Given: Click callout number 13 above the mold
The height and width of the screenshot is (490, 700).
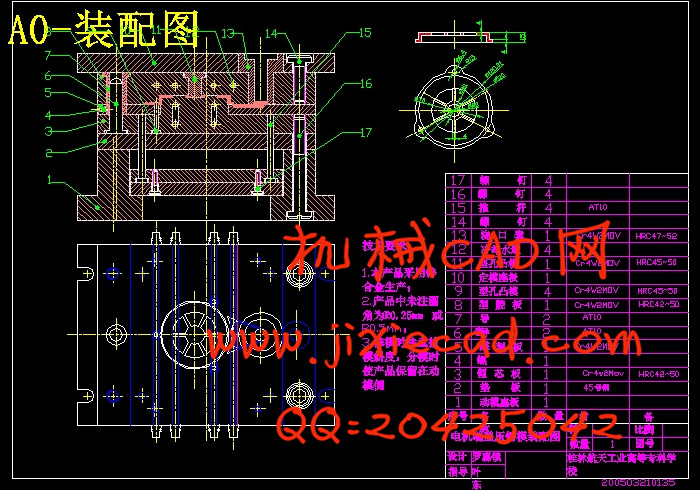Looking at the screenshot, I should coord(227,34).
